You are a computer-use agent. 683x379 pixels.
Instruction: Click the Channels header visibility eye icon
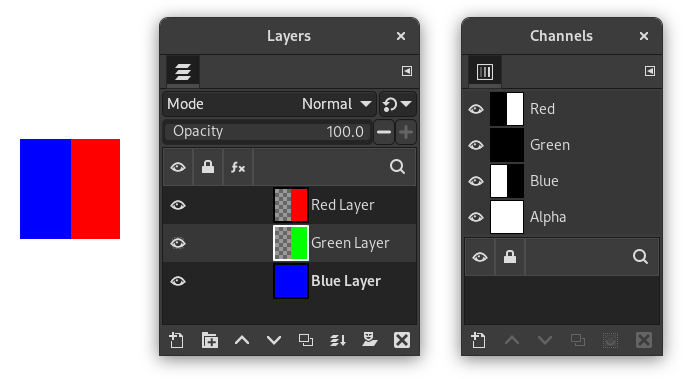pos(480,257)
